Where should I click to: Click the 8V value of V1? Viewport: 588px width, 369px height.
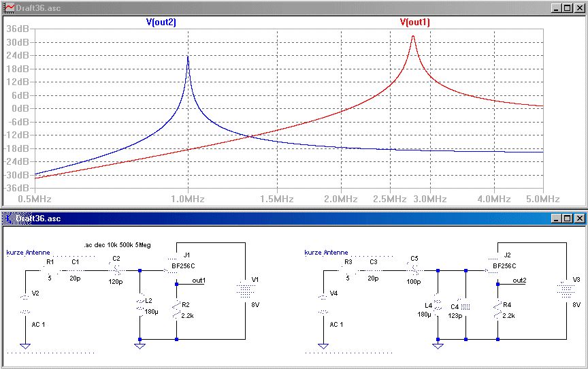255,305
